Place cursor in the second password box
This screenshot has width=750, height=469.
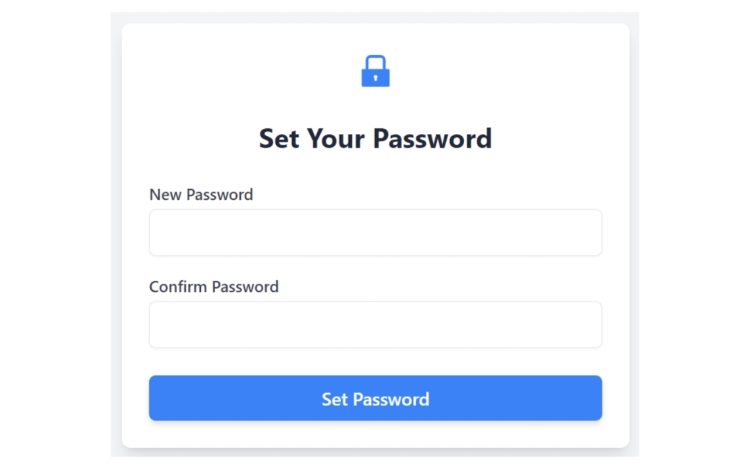click(375, 324)
